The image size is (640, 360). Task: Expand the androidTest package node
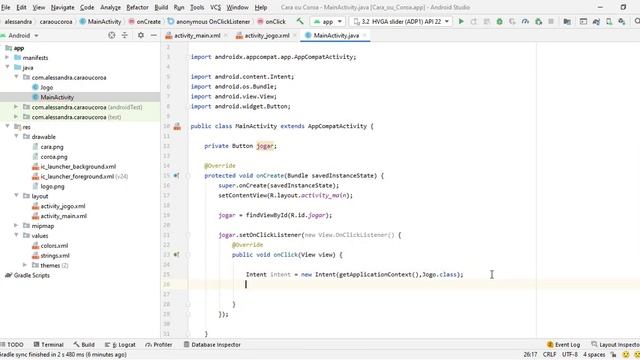pos(16,107)
